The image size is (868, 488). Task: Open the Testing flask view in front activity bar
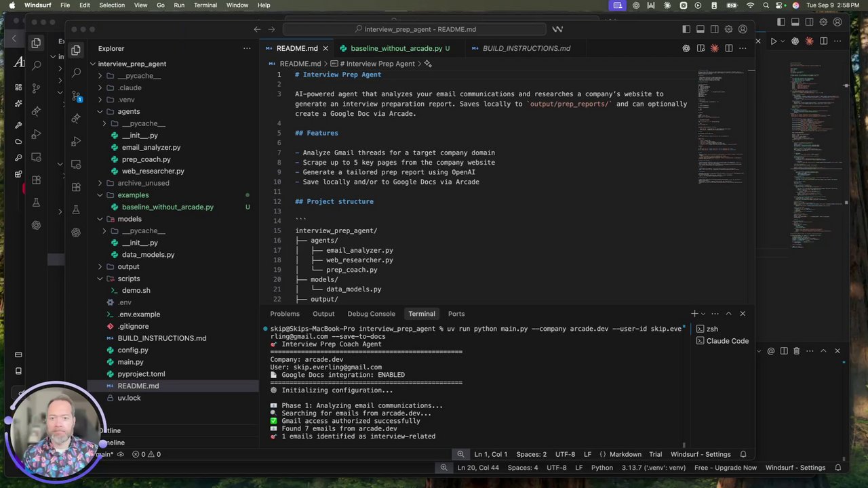click(76, 210)
